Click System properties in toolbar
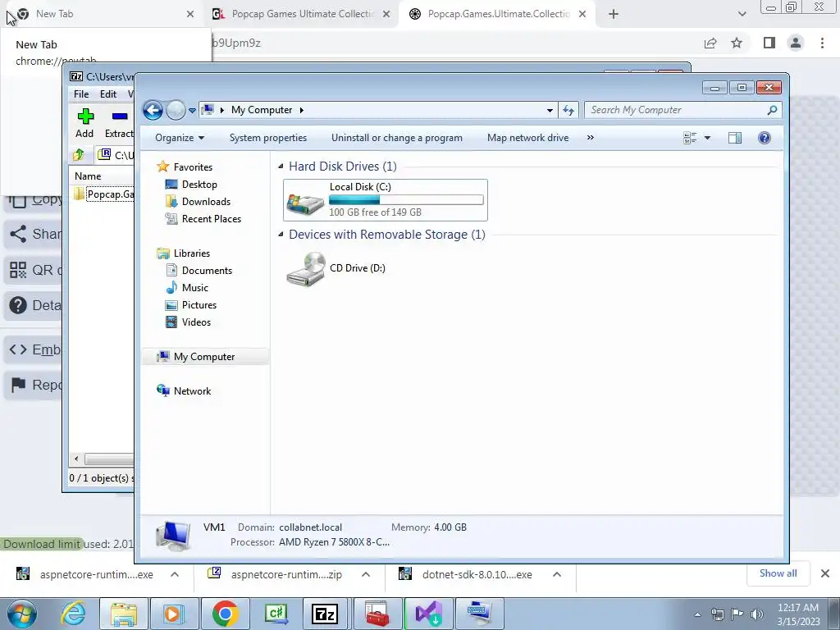 [268, 138]
